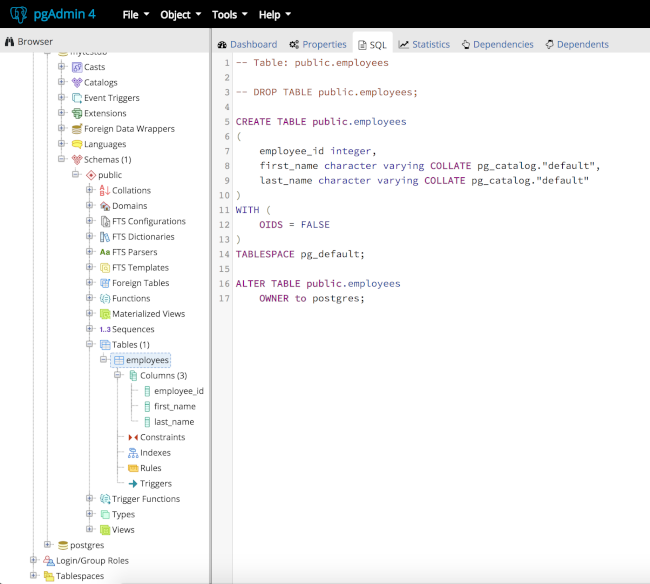Click inside the SQL code on the CREATE TABLE line
Screen dimensions: 650x584
tap(320, 121)
